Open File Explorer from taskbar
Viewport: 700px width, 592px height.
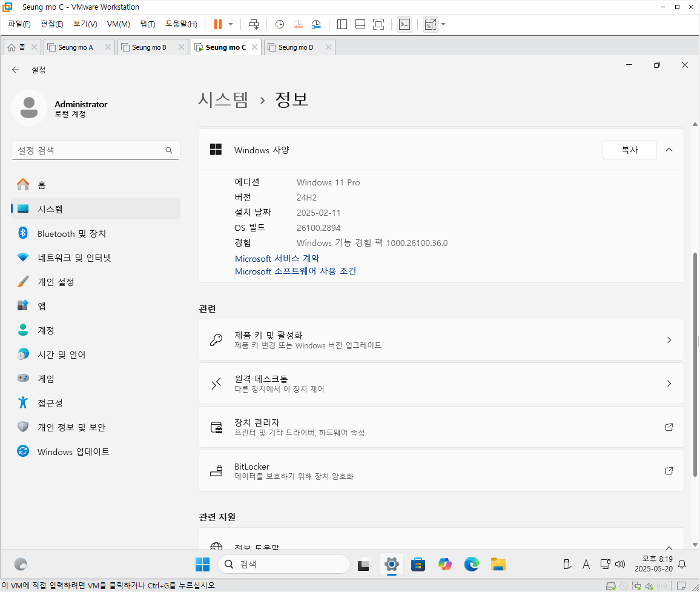click(x=498, y=564)
